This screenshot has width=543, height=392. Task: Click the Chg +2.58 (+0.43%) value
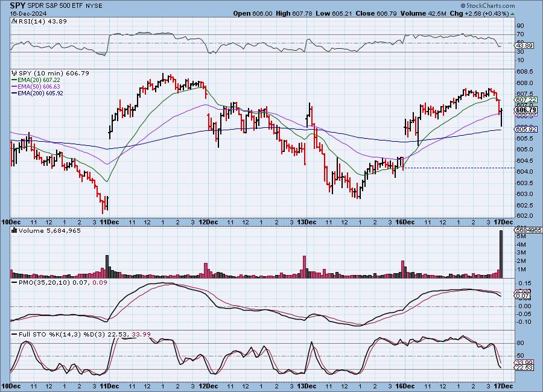click(479, 13)
